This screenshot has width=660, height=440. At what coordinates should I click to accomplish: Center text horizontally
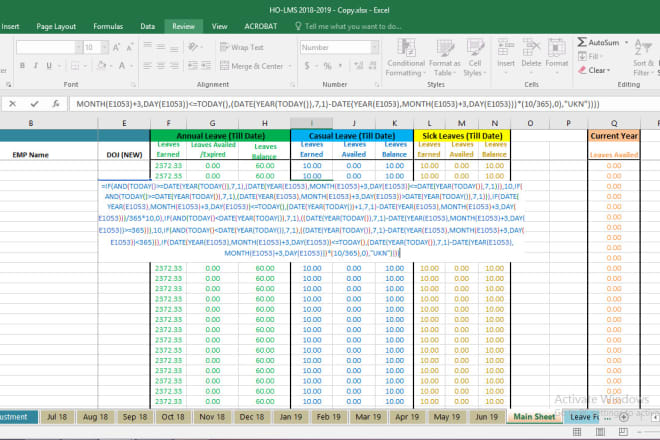coord(161,66)
